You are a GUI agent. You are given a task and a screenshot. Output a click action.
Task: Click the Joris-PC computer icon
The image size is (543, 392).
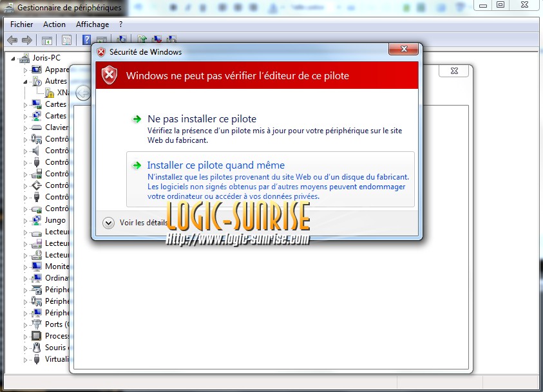click(24, 58)
